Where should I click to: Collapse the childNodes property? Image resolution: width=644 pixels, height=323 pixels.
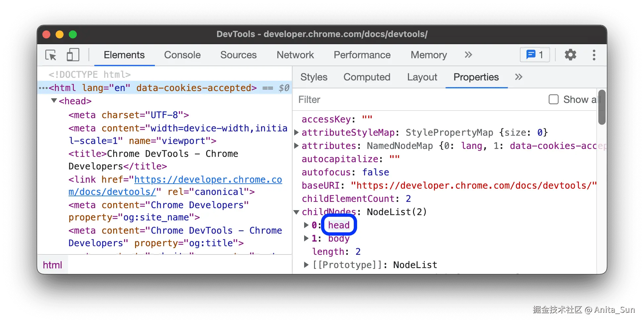(x=297, y=212)
